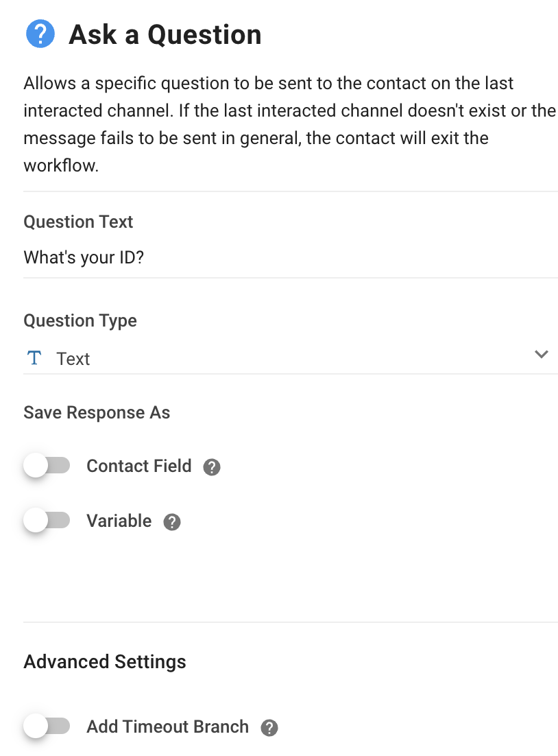
Task: Click the step description paragraph
Action: tap(289, 124)
